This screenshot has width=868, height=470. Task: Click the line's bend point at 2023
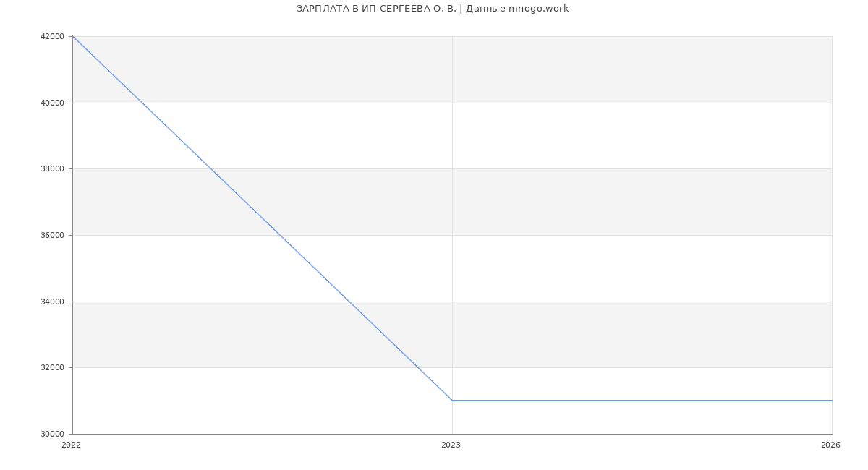452,401
